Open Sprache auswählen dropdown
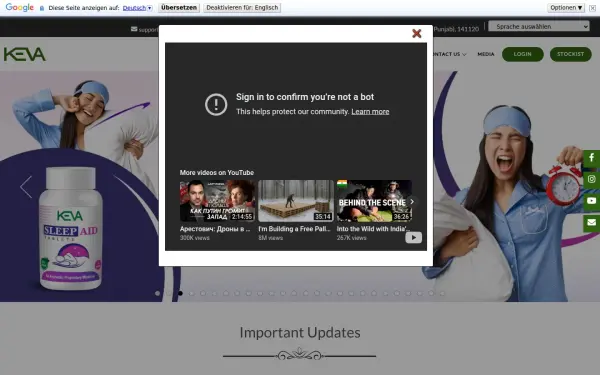This screenshot has width=600, height=375. [x=539, y=26]
